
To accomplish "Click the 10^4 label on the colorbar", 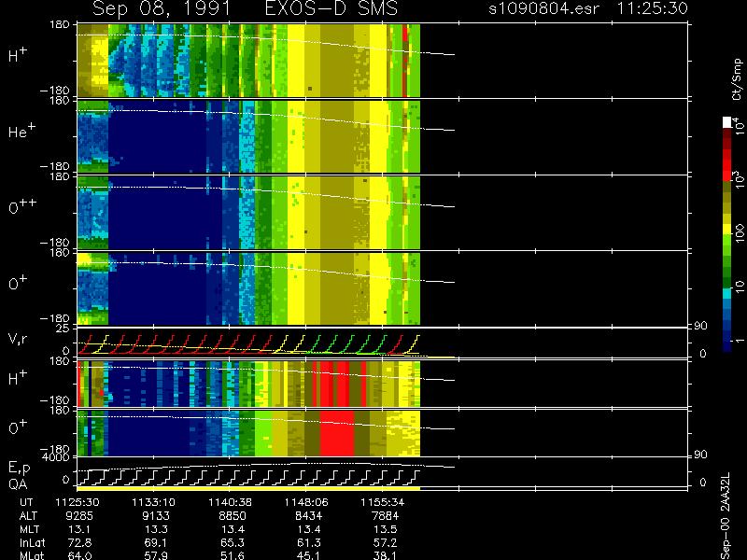I will point(739,126).
